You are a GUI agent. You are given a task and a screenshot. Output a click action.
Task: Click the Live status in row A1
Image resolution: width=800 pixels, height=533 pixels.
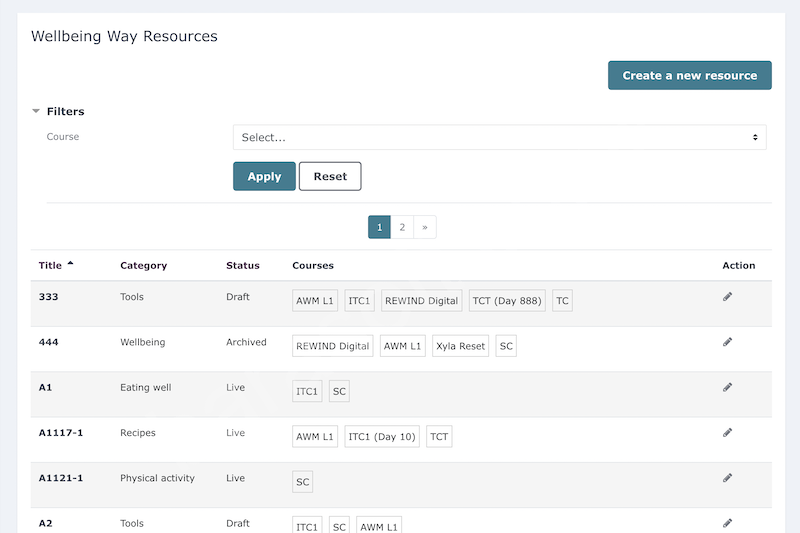(x=235, y=388)
